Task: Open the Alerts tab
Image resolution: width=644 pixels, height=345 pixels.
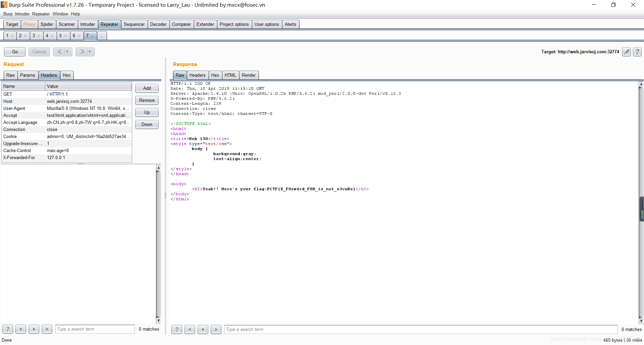Action: 290,24
